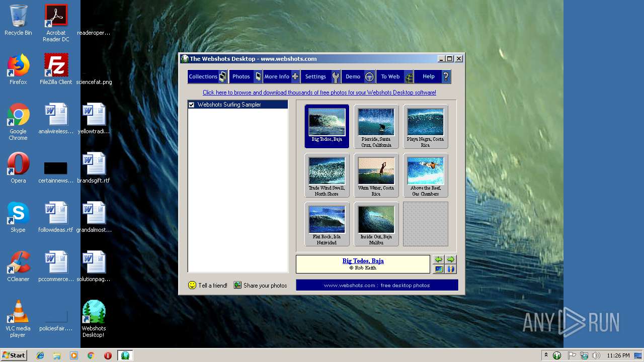The image size is (644, 362).
Task: Select the followideas.rtf document icon
Action: coord(56,217)
